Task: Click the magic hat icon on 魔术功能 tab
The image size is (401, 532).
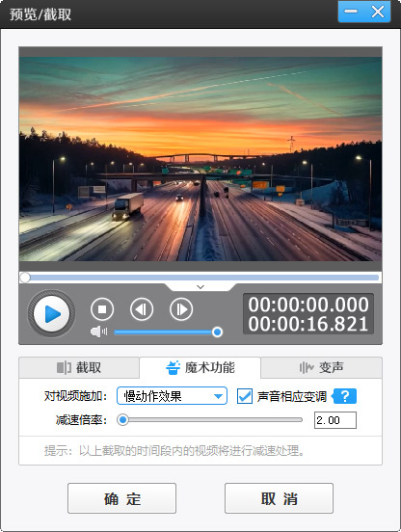Action: pos(173,367)
